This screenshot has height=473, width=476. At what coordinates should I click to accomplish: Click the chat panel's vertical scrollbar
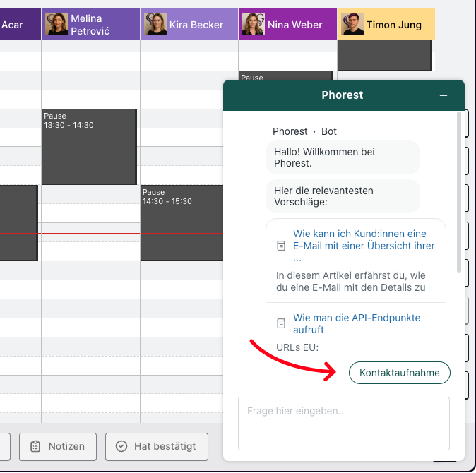click(460, 162)
